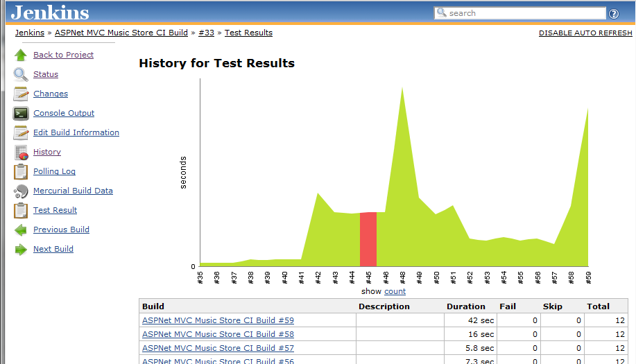Click the Description column header
The image size is (636, 364).
click(384, 306)
